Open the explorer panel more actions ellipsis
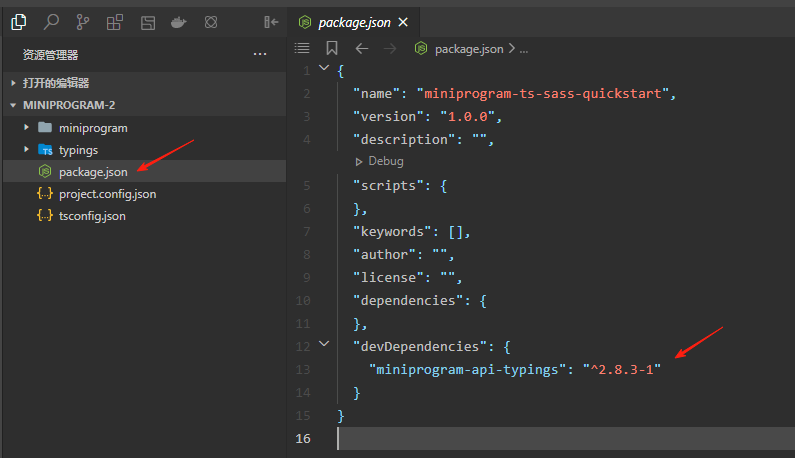The image size is (795, 458). pyautogui.click(x=260, y=54)
